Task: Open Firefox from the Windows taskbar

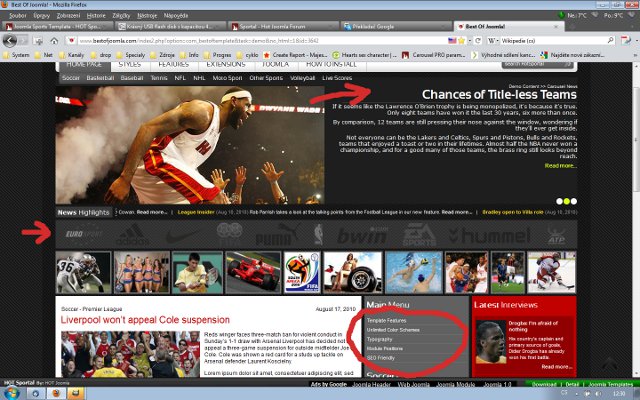Action: [56, 393]
